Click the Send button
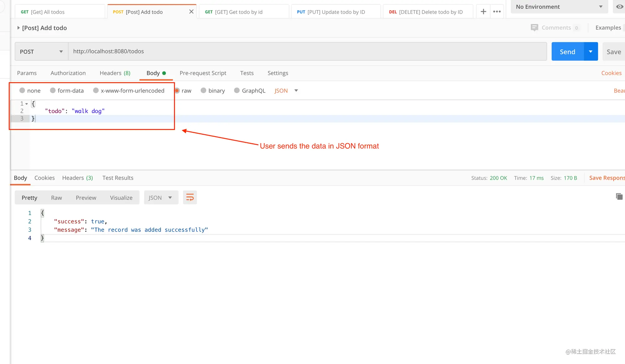Viewport: 625px width, 364px height. [567, 52]
